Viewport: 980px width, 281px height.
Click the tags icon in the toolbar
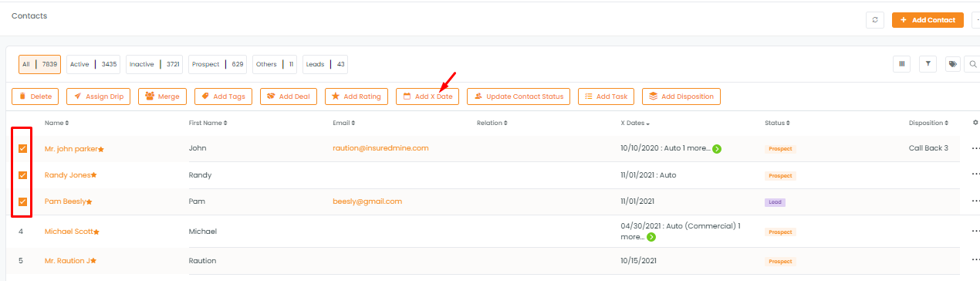tap(953, 64)
